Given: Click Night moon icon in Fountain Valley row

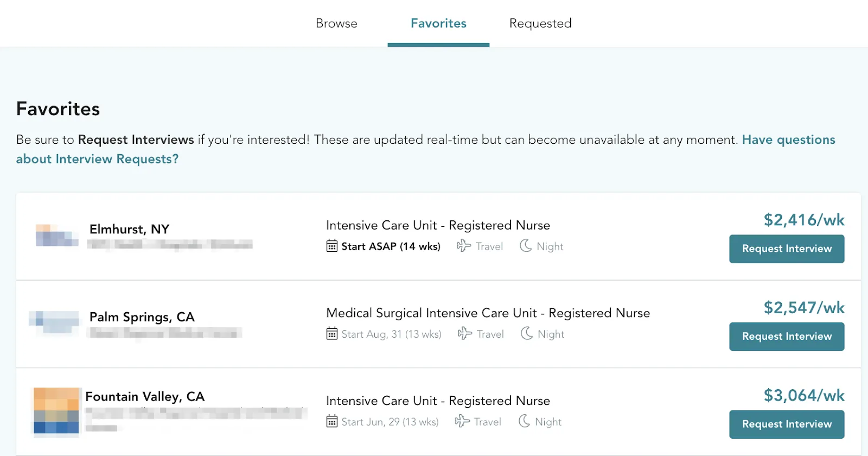Looking at the screenshot, I should tap(524, 421).
